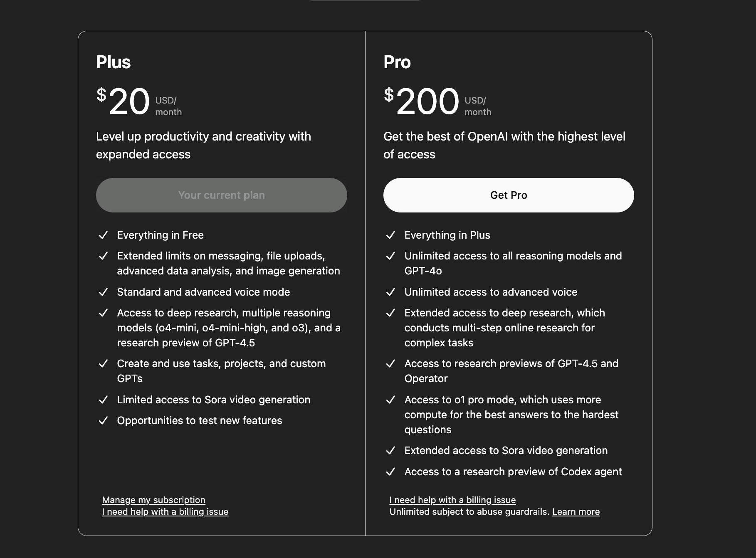Click the disabled Your current plan button

[222, 195]
